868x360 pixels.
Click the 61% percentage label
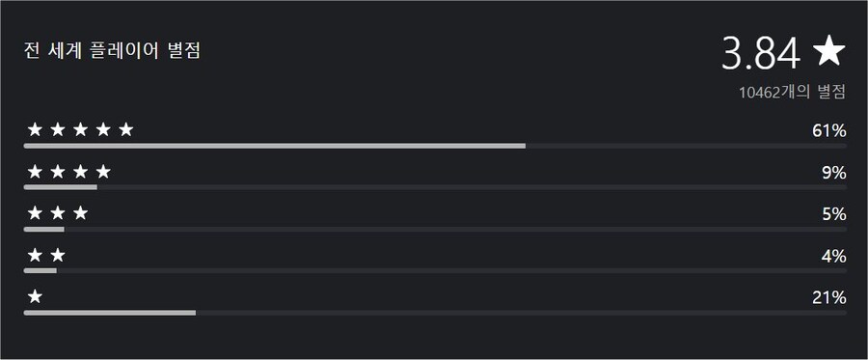(x=829, y=131)
